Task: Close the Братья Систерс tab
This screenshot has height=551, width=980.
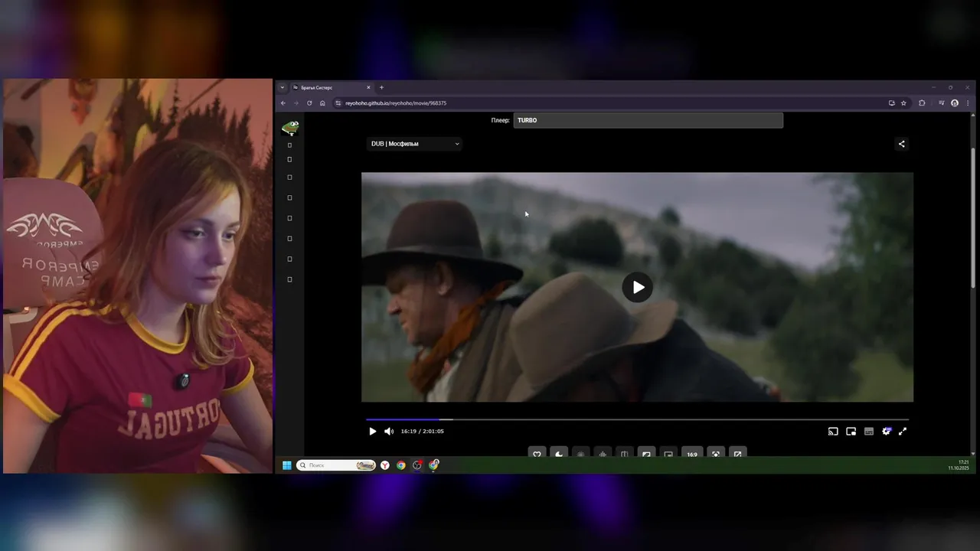Action: [368, 87]
